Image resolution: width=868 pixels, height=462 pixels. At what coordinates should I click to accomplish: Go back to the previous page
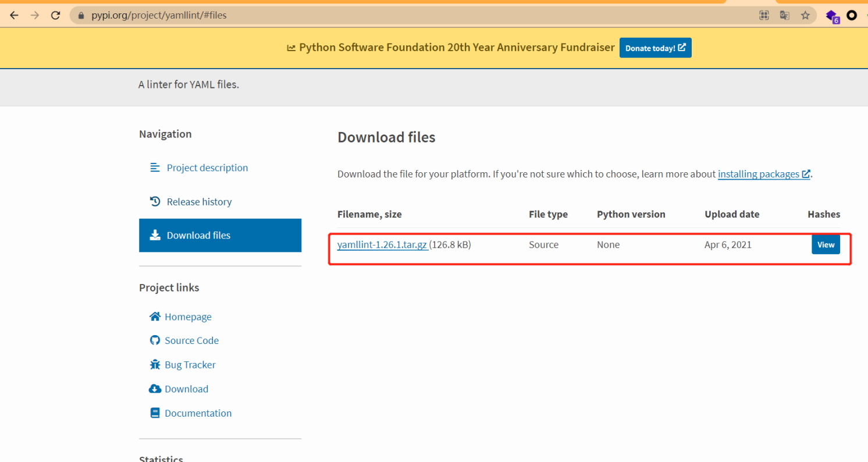(14, 16)
